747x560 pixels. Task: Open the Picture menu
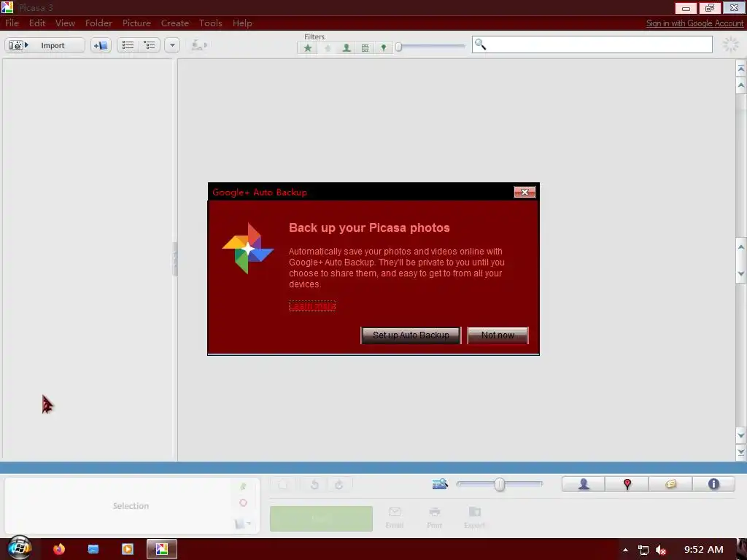(136, 23)
